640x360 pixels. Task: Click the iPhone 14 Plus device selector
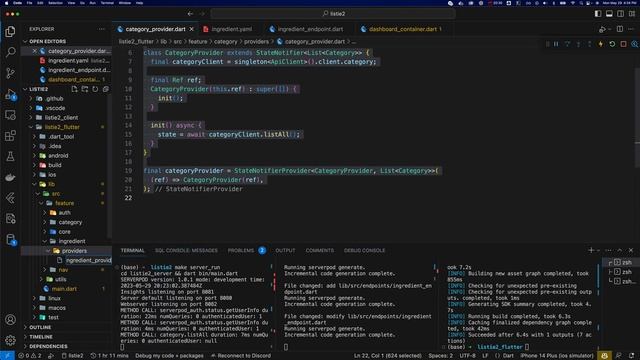557,356
